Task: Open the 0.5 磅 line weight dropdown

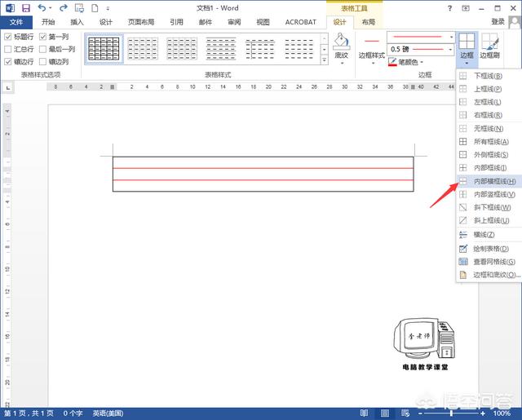Action: pyautogui.click(x=451, y=50)
